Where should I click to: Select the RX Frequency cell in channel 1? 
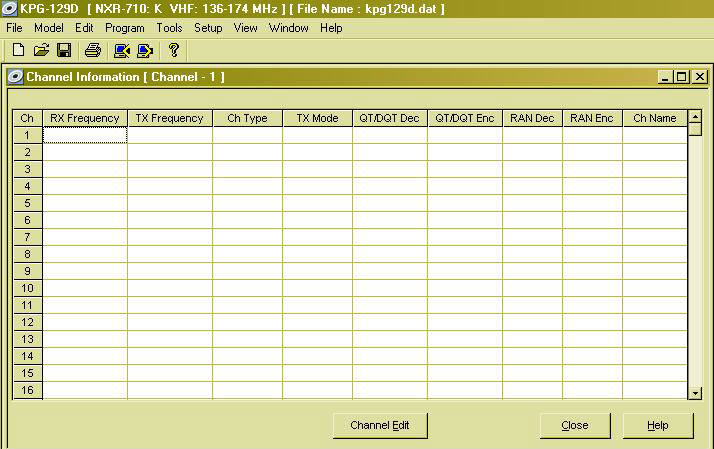[85, 135]
